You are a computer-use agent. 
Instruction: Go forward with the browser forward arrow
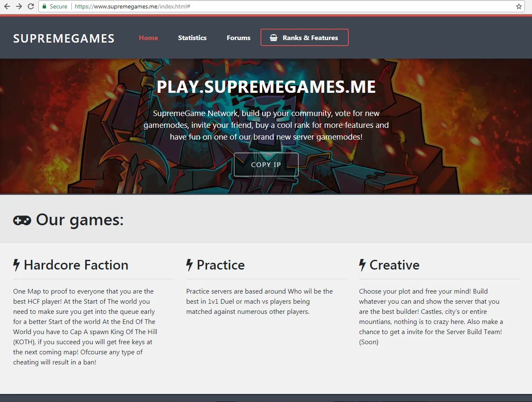(x=19, y=6)
